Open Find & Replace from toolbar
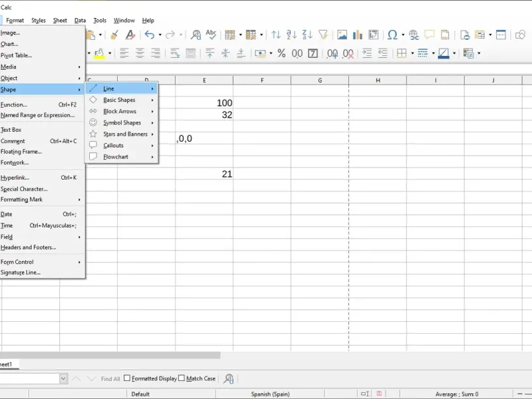532x399 pixels. pos(196,35)
